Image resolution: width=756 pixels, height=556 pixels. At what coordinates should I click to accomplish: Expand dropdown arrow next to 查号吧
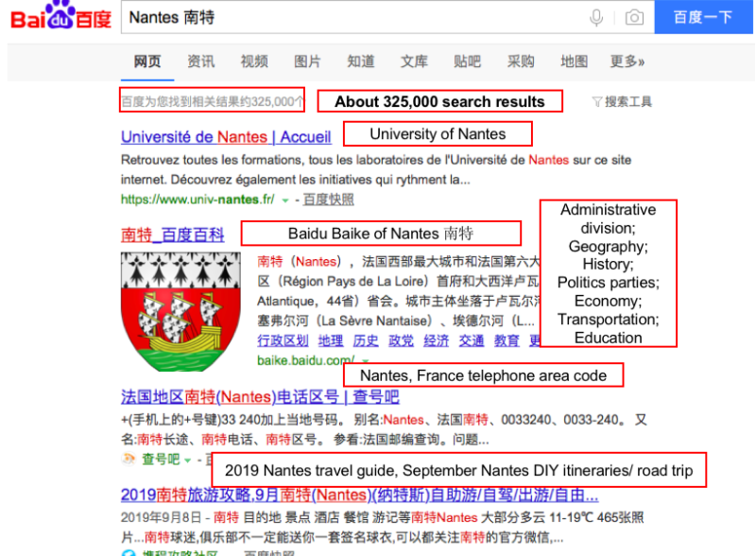click(x=187, y=460)
